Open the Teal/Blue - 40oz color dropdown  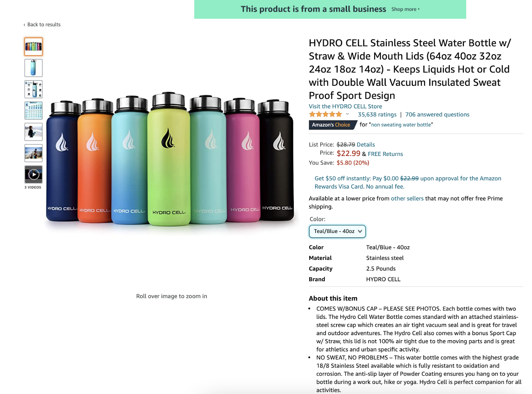[x=337, y=231]
